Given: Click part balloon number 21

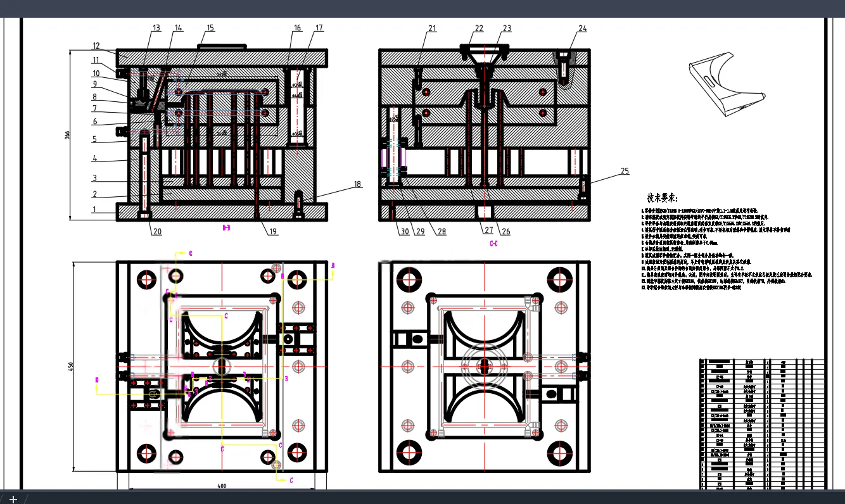Looking at the screenshot, I should 432,28.
